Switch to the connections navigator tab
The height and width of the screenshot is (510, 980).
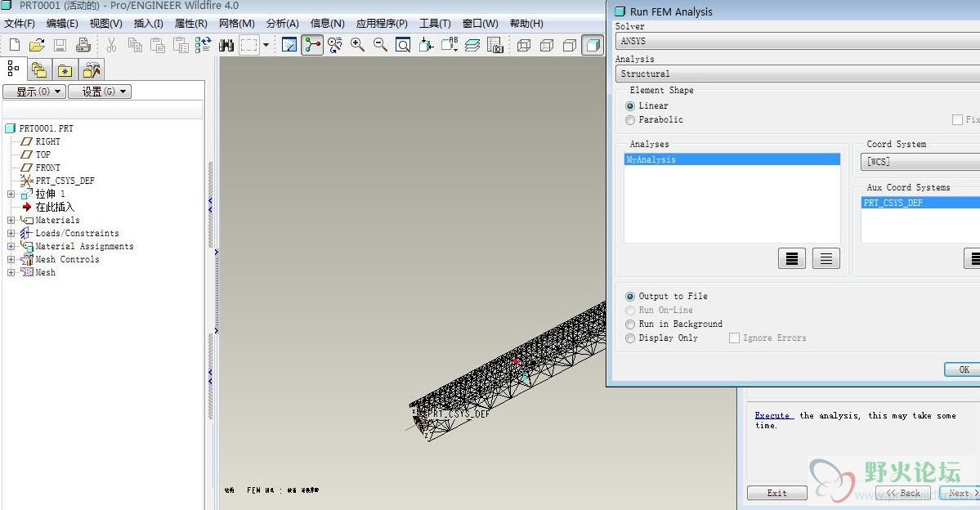pos(92,70)
